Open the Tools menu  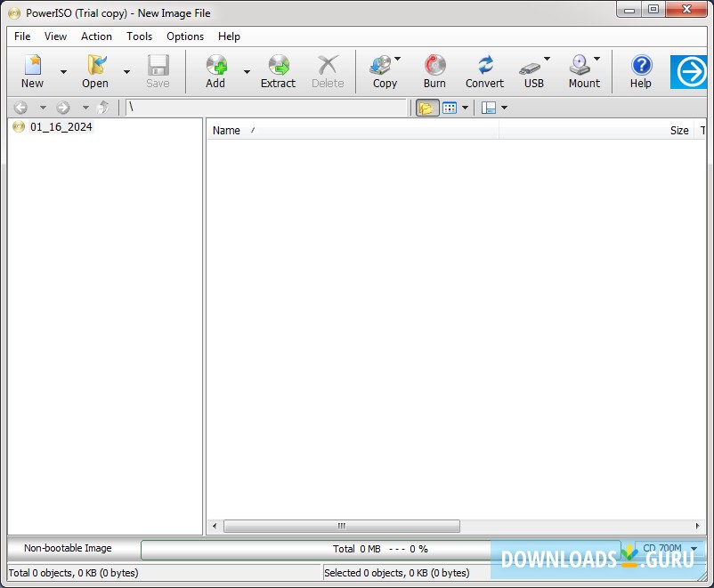tap(140, 36)
